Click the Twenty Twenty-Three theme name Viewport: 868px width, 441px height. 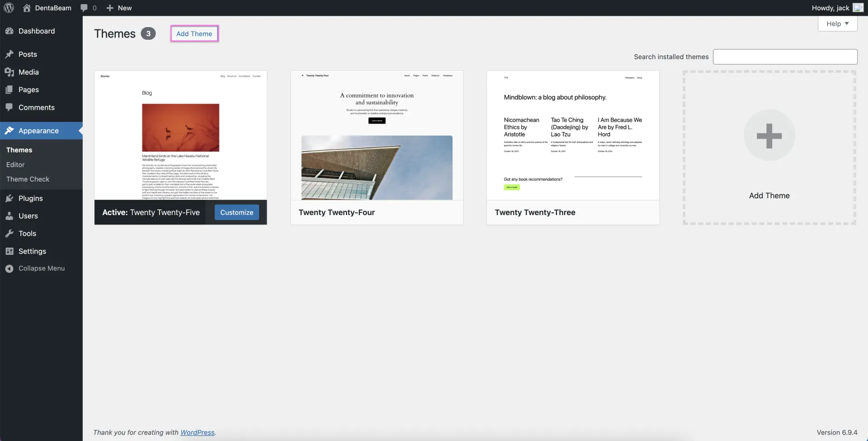pyautogui.click(x=535, y=212)
